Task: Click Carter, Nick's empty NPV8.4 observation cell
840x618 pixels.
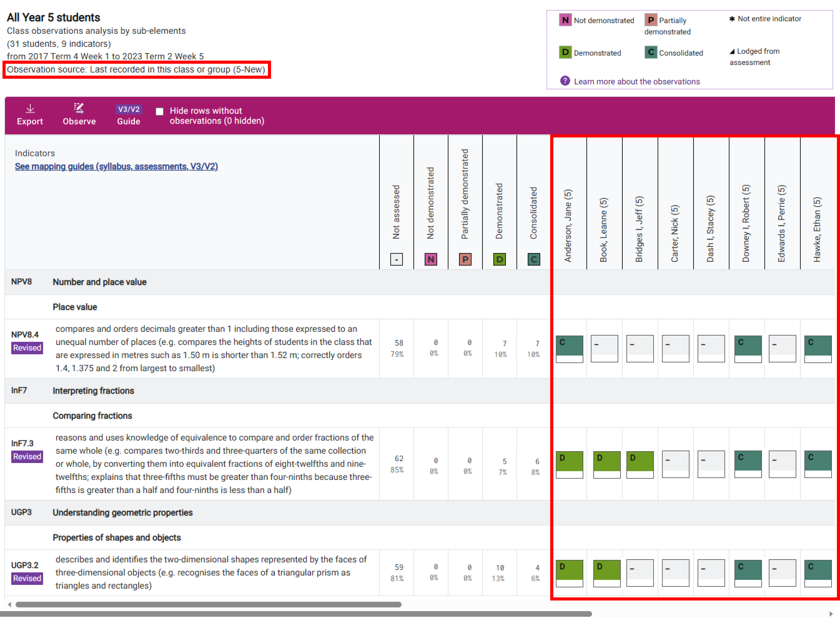Action: click(x=675, y=348)
